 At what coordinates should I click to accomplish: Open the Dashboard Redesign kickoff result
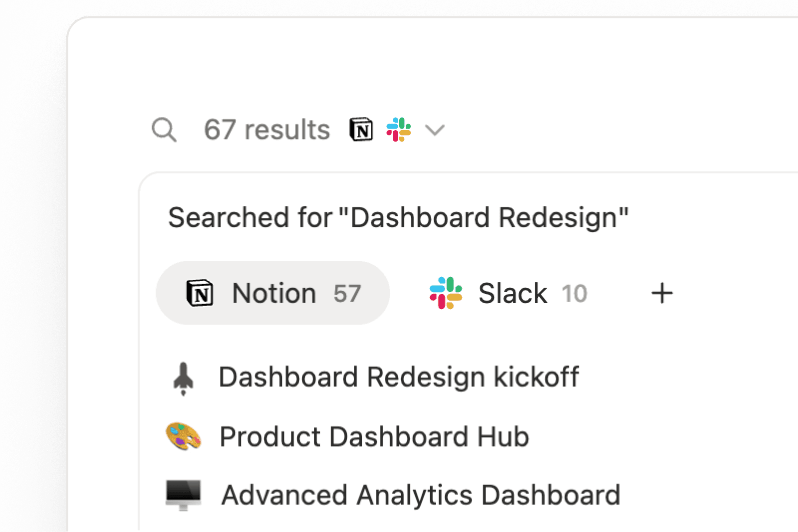coord(399,378)
